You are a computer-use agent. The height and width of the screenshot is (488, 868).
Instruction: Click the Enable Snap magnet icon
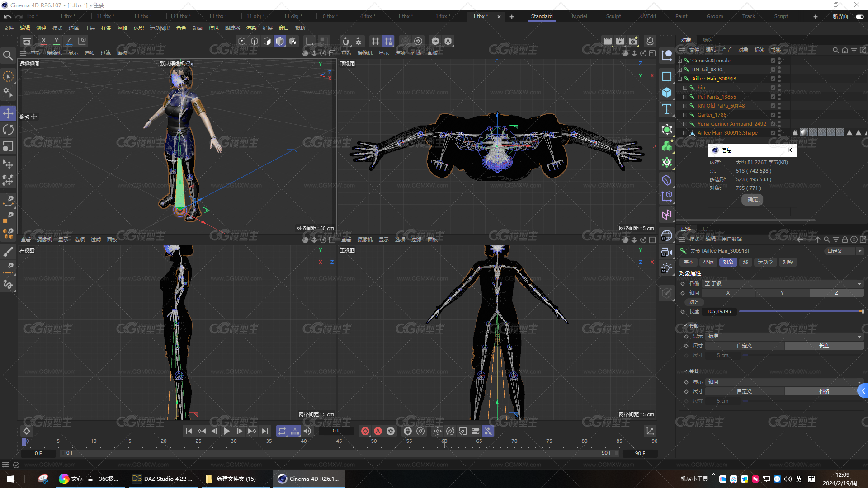pyautogui.click(x=346, y=41)
